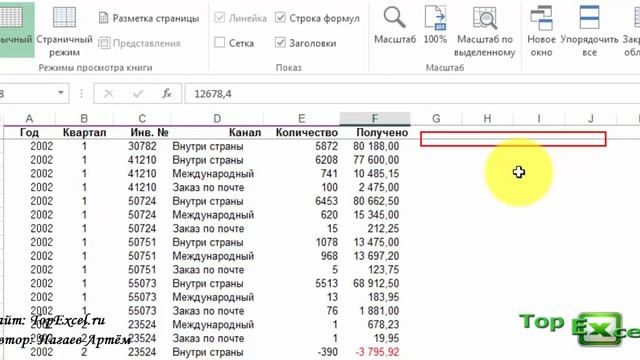Arrange all windows (Упорядочить все)
640x360 pixels.
589,31
